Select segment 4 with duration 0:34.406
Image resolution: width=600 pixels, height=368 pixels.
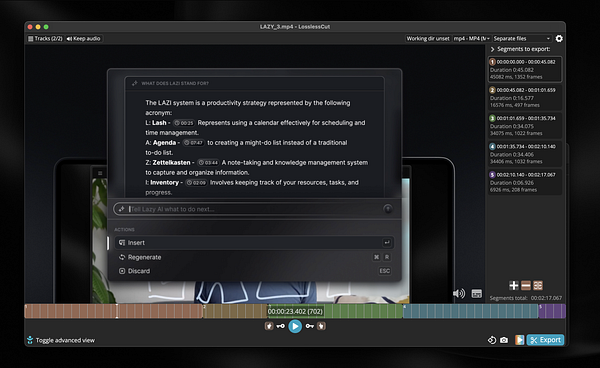coord(525,154)
